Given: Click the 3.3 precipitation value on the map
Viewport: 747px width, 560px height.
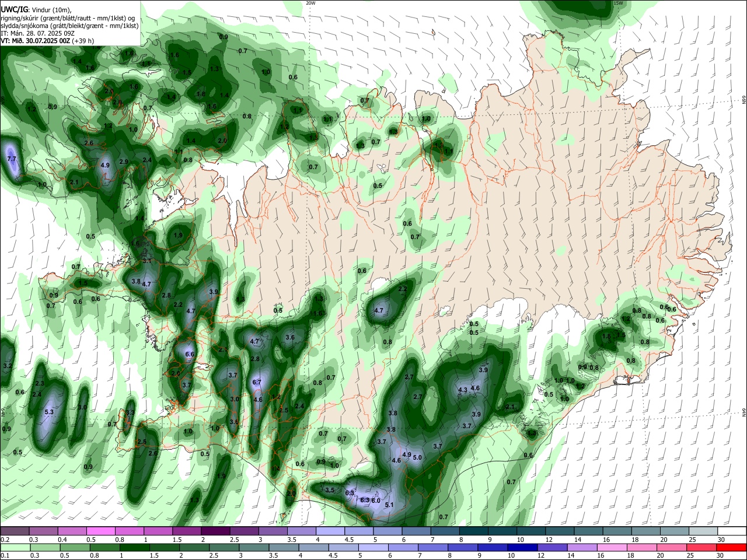Looking at the screenshot, I should [x=130, y=412].
